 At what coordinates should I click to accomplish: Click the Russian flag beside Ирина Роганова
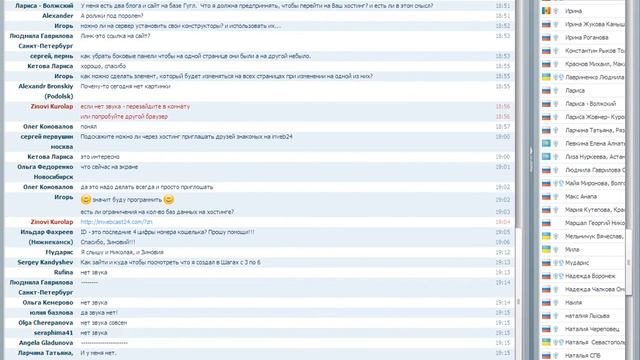tap(546, 38)
